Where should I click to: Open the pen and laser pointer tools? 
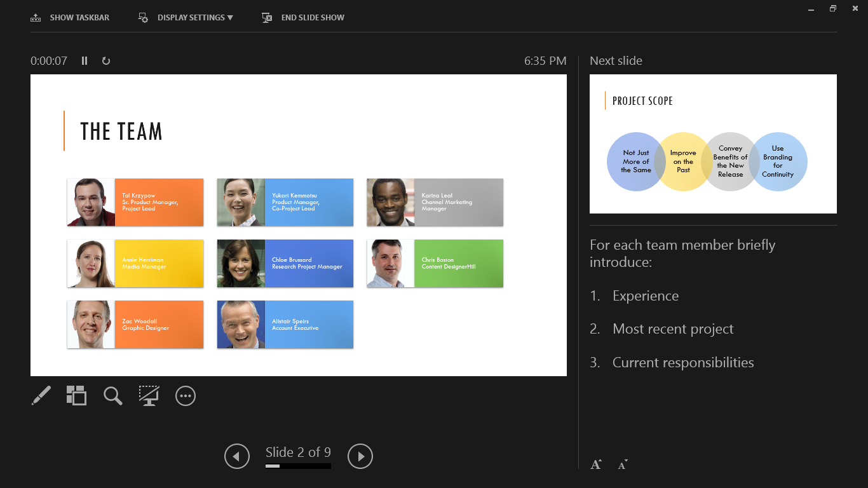41,396
